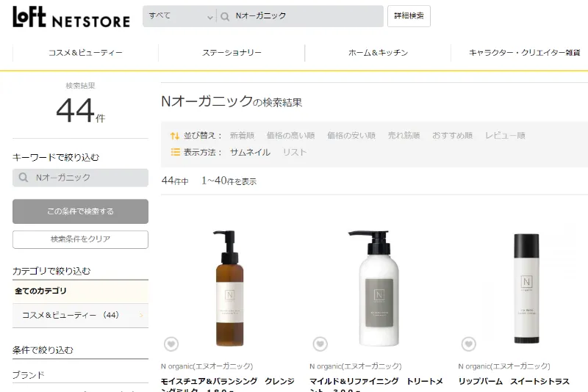The width and height of the screenshot is (588, 392).
Task: Open マイルド&リファイニング トリートメント product title
Action: pos(376,386)
